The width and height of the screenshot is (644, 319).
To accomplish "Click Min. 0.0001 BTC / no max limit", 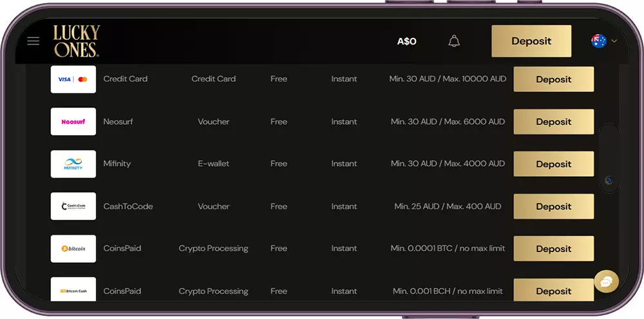I will coord(448,248).
